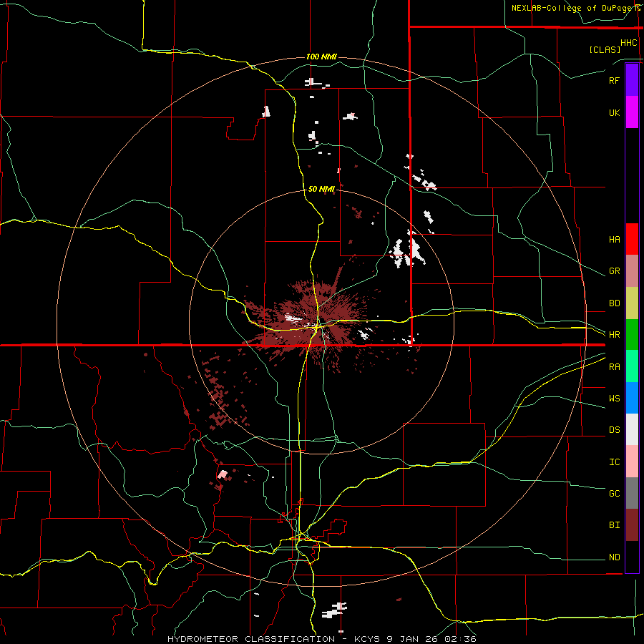Image resolution: width=644 pixels, height=644 pixels.
Task: Select the IC pink legend swatch
Action: coord(632,462)
